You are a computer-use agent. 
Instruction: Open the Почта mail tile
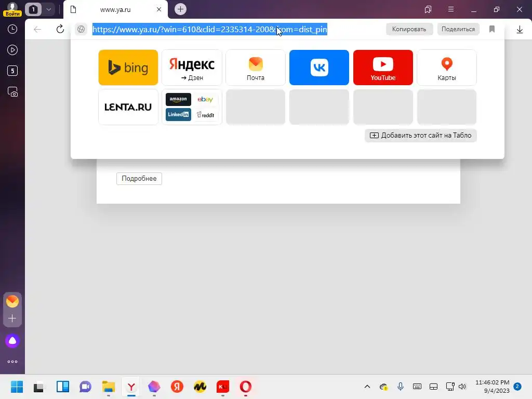click(256, 68)
